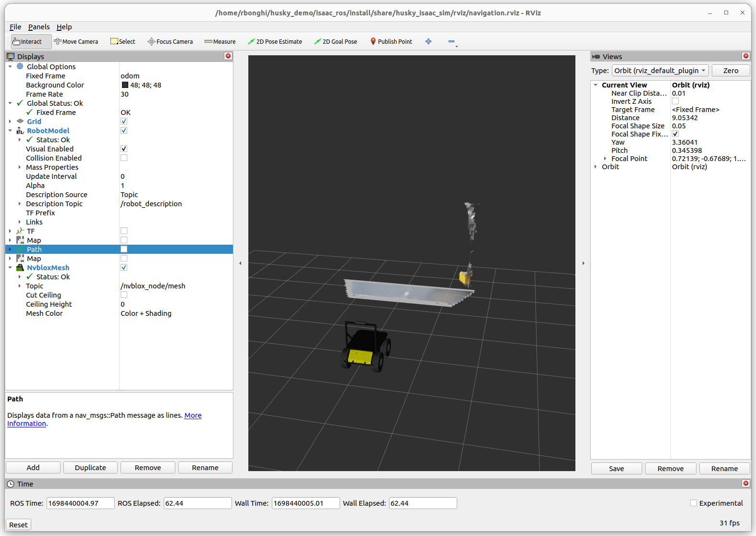Reset the time with Reset button
Viewport: 756px width, 536px height.
coord(18,525)
